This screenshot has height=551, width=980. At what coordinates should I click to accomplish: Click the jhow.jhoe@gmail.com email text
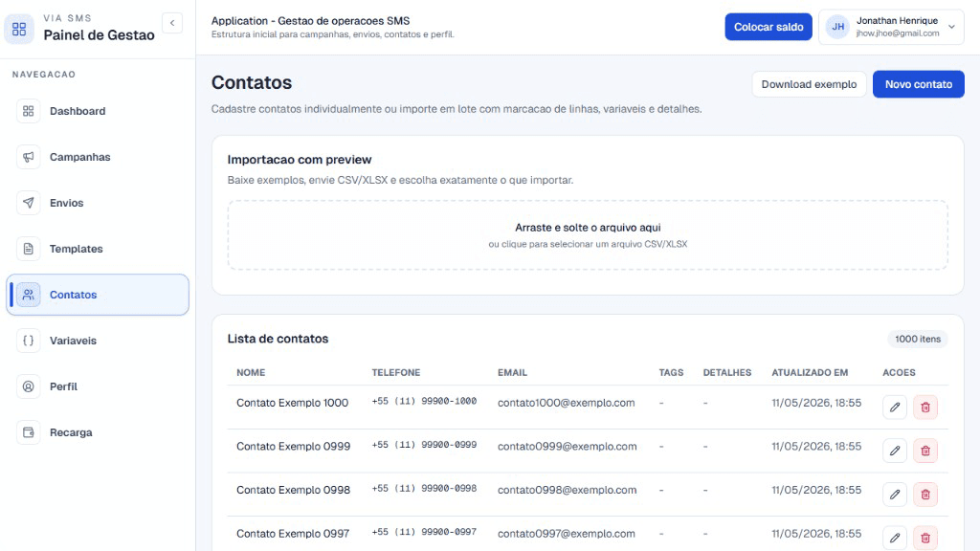(898, 33)
